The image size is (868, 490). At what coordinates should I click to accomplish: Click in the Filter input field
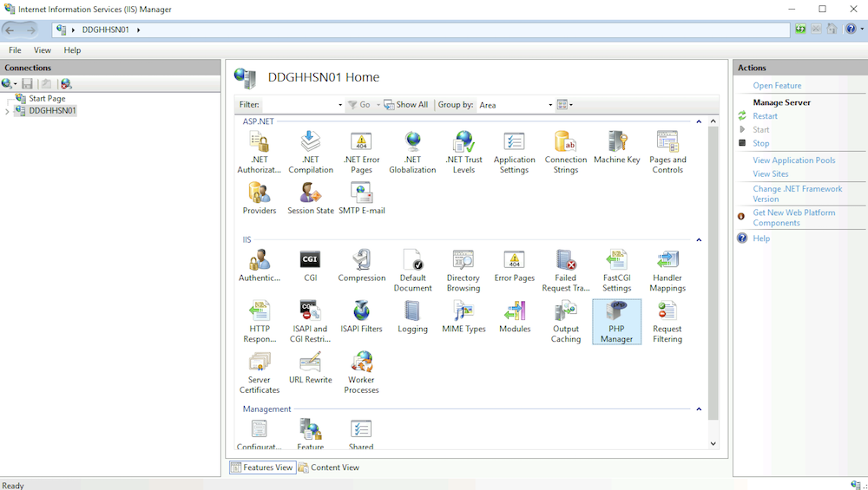point(299,105)
